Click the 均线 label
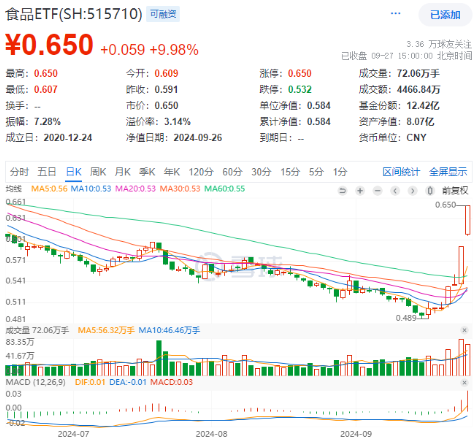Viewport: 476px width, 442px height. (x=14, y=189)
